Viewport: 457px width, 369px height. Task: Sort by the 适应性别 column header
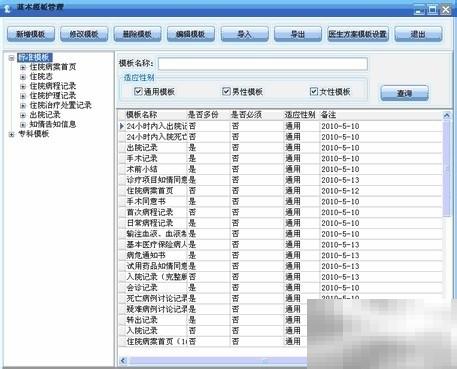coord(301,115)
